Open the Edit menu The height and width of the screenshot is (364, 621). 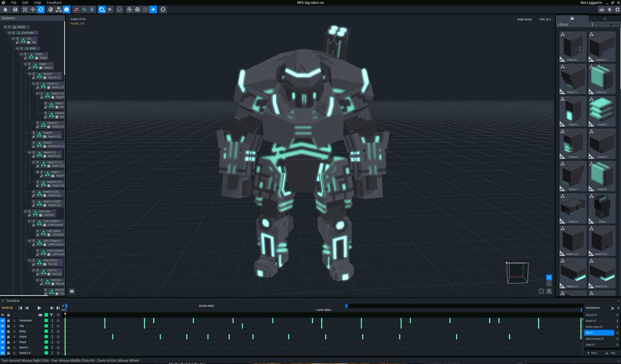click(25, 3)
